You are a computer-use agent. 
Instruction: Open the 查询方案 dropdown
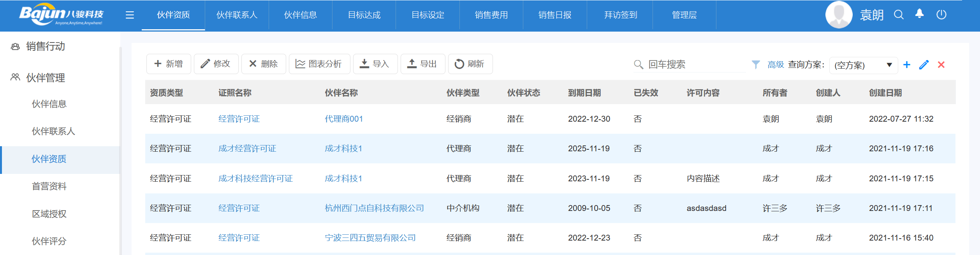click(863, 65)
